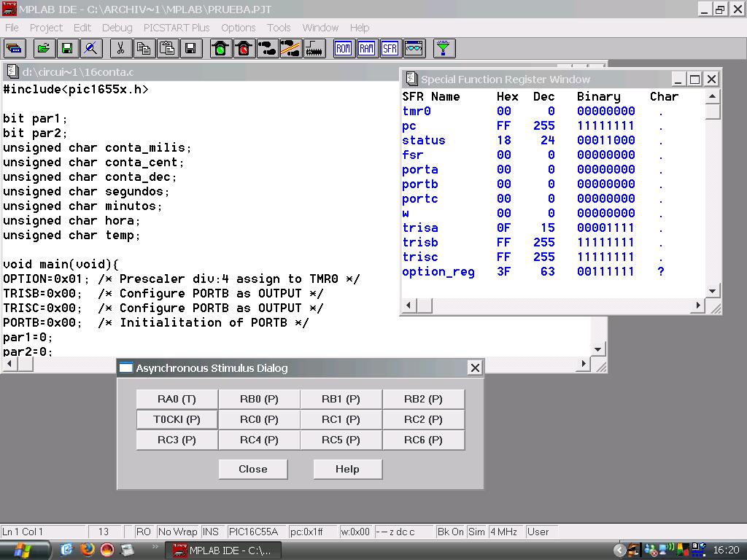Image resolution: width=747 pixels, height=560 pixels.
Task: Click the code editor scroll-down arrow
Action: (598, 349)
